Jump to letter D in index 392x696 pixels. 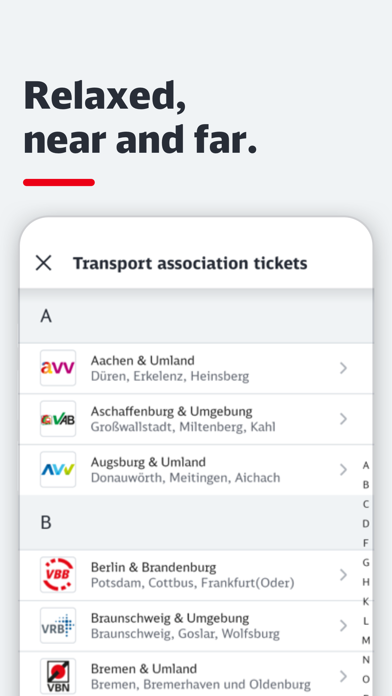[x=366, y=524]
